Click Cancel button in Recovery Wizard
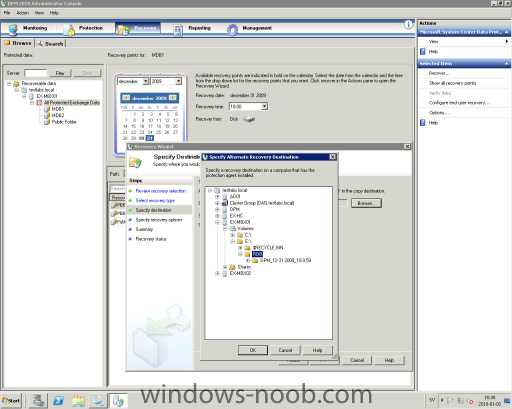The width and height of the screenshot is (512, 409). pyautogui.click(x=357, y=360)
